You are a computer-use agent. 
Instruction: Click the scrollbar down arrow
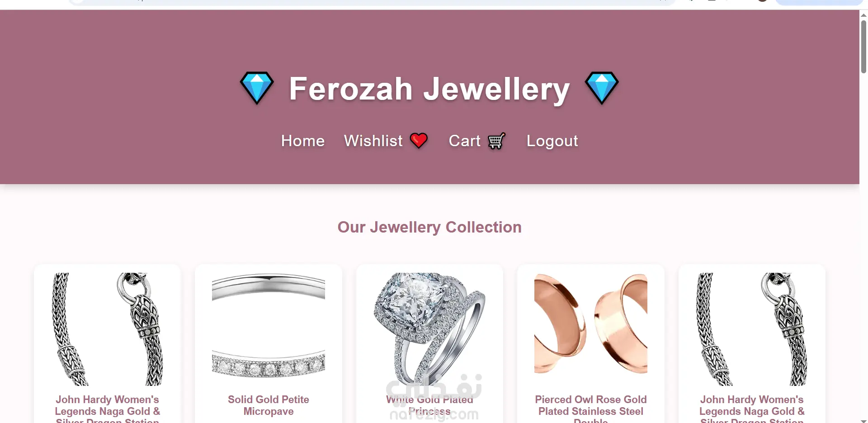tap(863, 420)
